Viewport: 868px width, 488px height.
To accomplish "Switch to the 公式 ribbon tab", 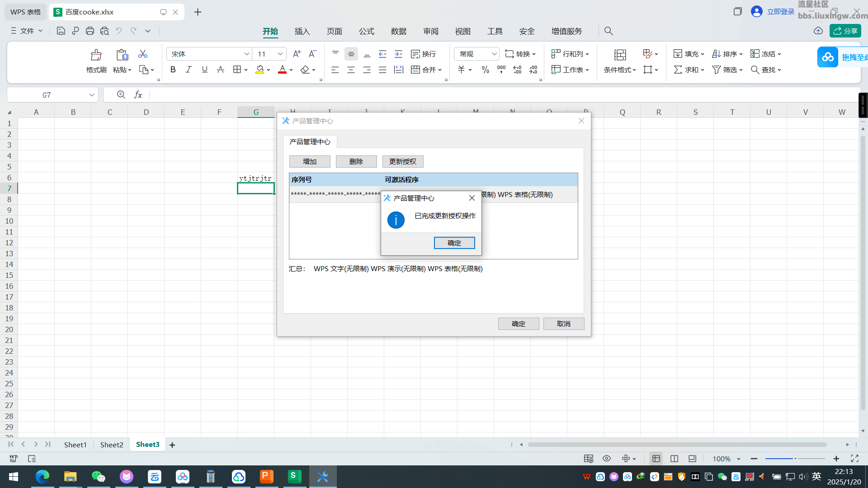I will (x=366, y=31).
